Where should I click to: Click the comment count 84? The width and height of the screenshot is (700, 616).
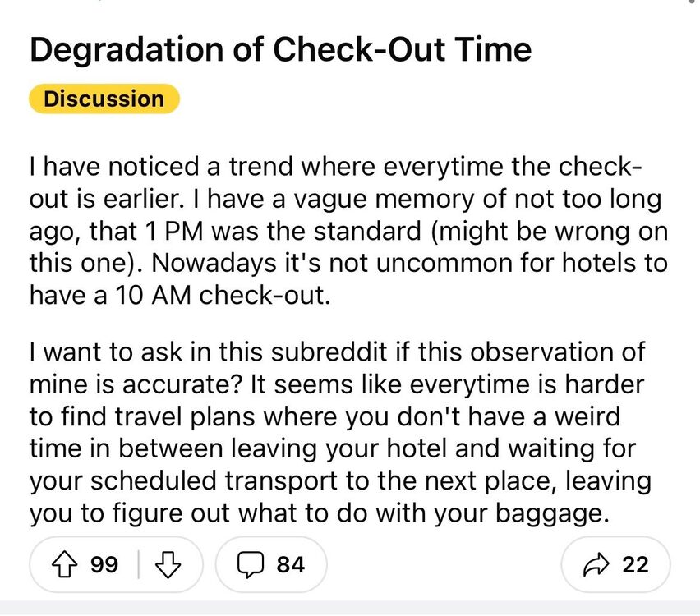click(x=290, y=564)
